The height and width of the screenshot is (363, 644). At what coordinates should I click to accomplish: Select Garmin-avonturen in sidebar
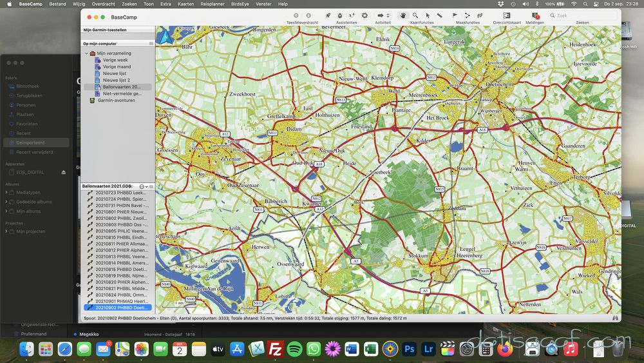tap(117, 100)
